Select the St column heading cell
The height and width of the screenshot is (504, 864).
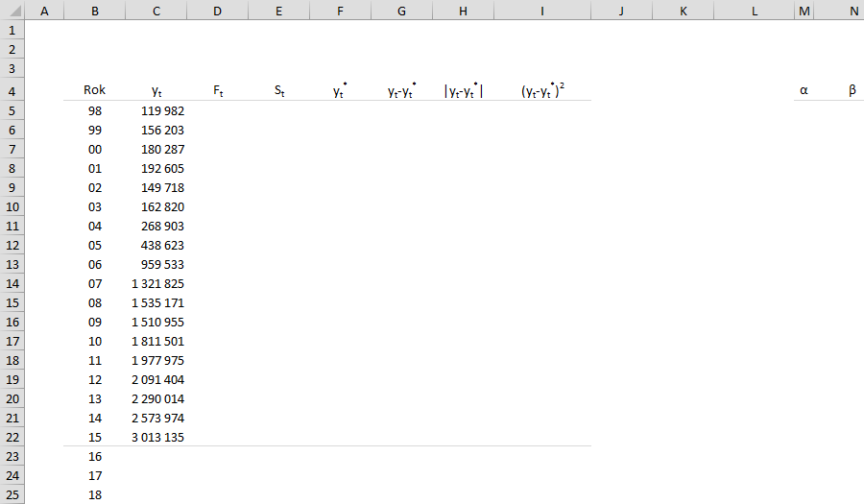278,91
